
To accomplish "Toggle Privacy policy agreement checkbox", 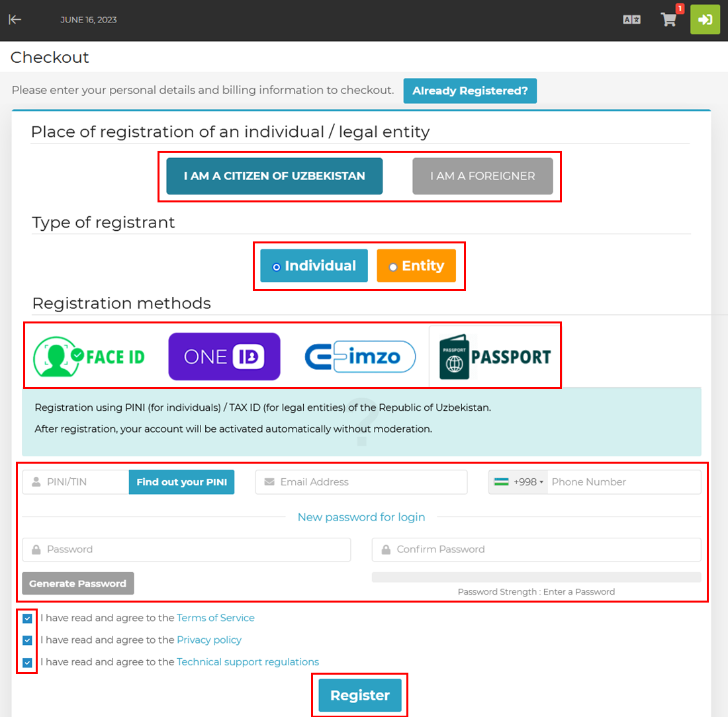I will [27, 640].
